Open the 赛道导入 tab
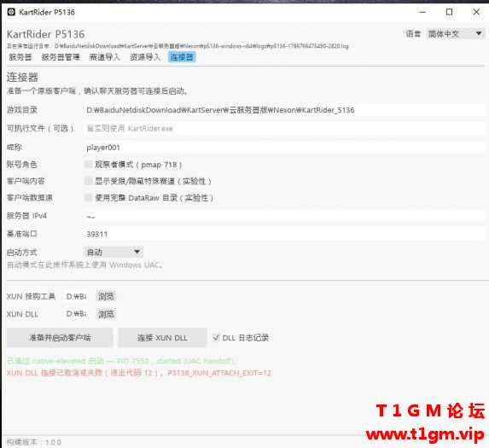 (104, 57)
